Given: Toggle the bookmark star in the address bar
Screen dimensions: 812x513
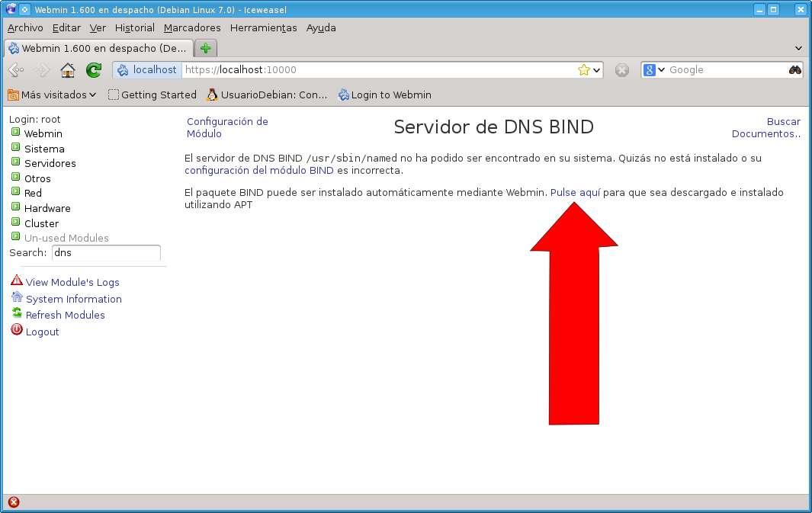Looking at the screenshot, I should tap(583, 69).
